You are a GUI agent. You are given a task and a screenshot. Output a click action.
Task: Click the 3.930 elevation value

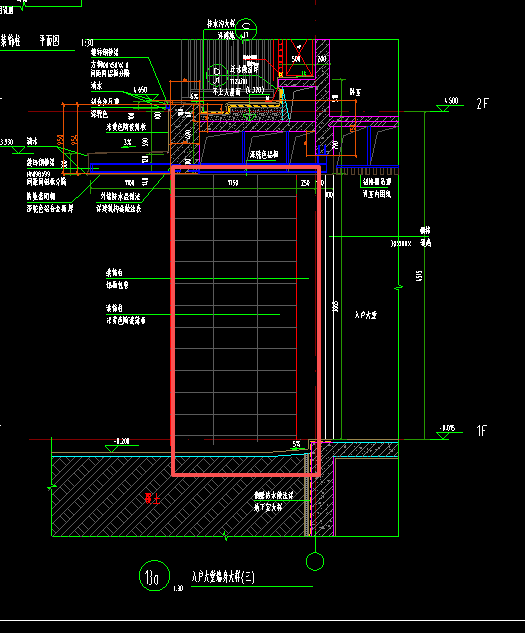[x=7, y=142]
